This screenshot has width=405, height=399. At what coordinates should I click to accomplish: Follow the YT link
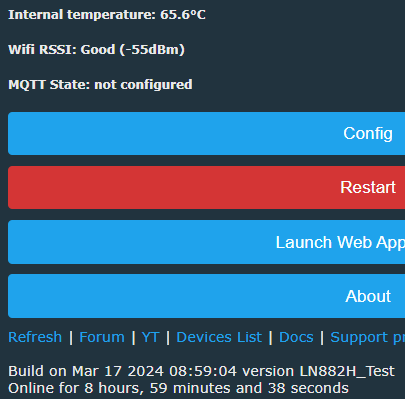(x=150, y=337)
